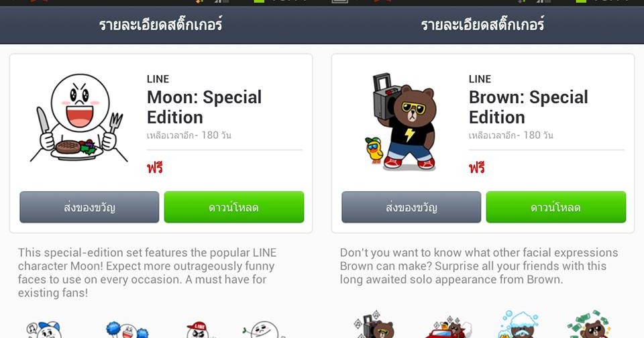Tap the red free price label for Moon

pyautogui.click(x=155, y=168)
